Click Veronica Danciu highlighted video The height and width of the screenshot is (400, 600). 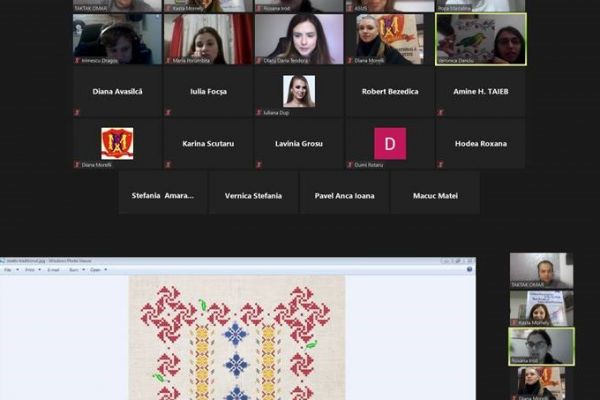[481, 38]
